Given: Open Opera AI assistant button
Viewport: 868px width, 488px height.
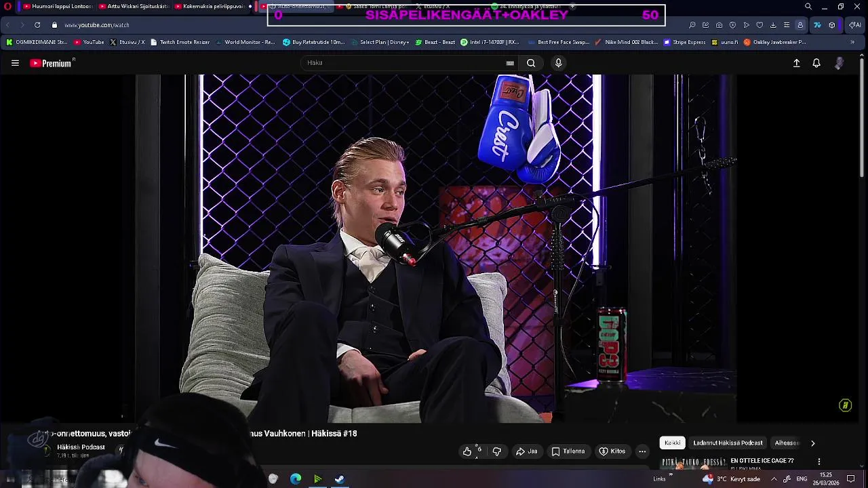Looking at the screenshot, I should click(x=856, y=25).
